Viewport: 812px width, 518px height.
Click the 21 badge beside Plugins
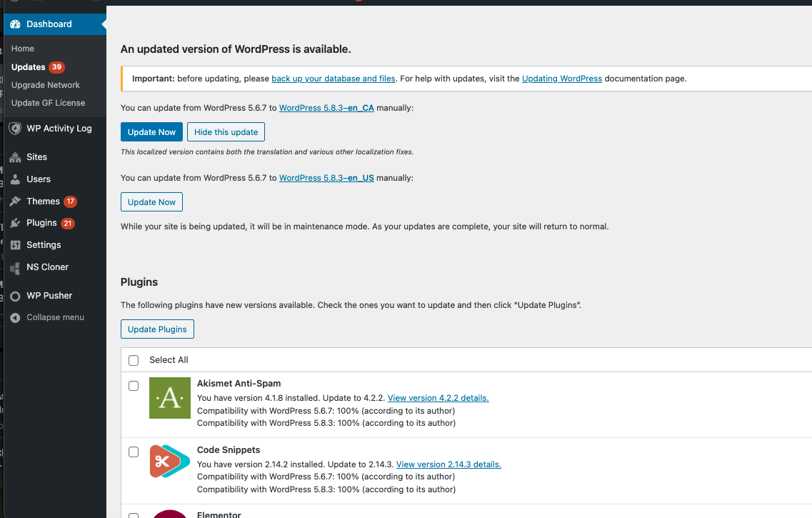pyautogui.click(x=67, y=223)
